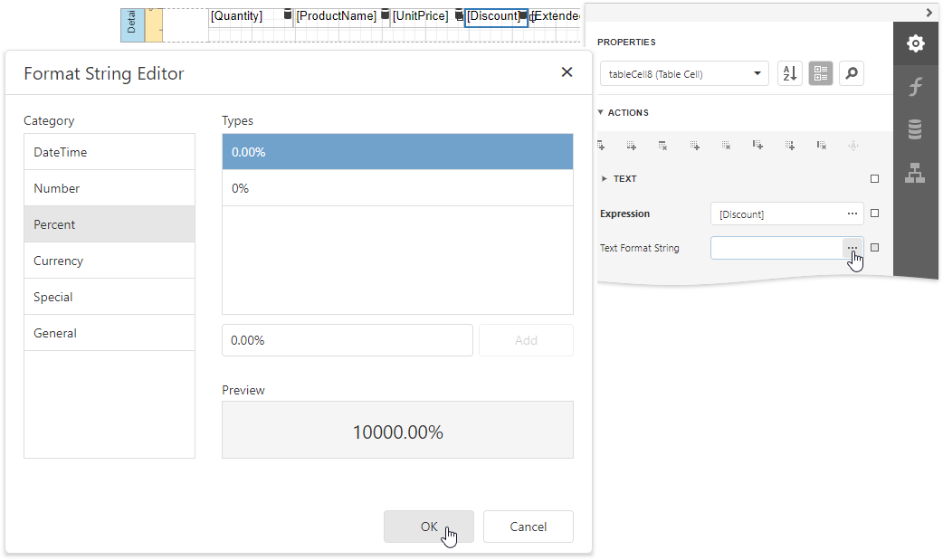Toggle the square marker beside TEXT section
This screenshot has width=943, height=560.
[x=874, y=179]
